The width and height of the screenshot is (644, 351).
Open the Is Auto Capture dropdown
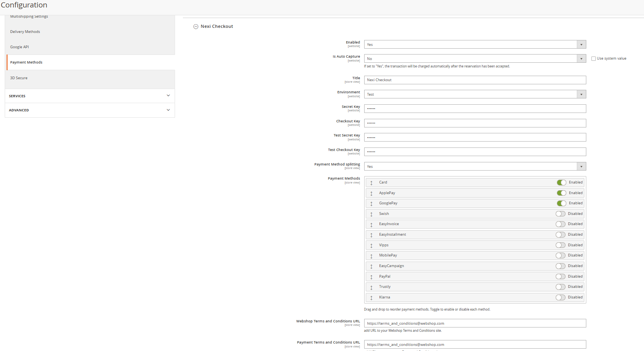point(475,58)
